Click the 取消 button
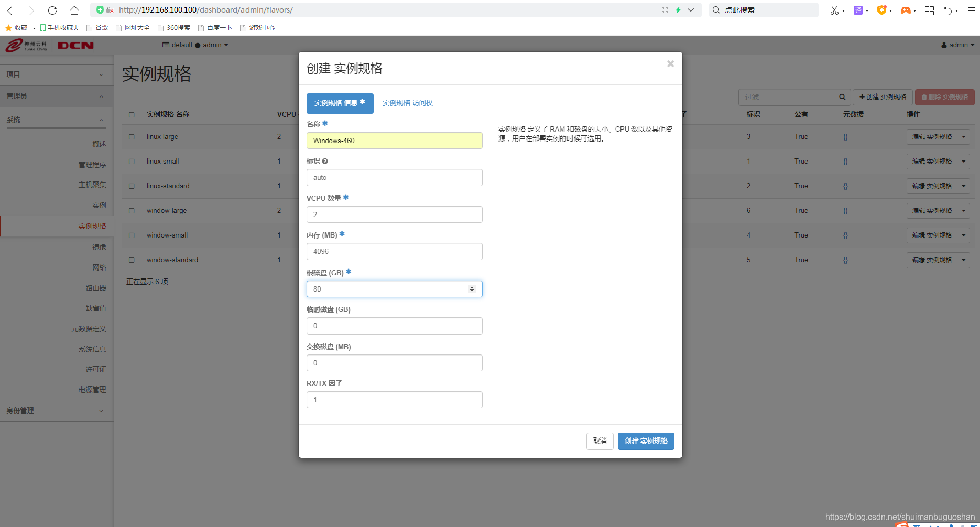The width and height of the screenshot is (980, 527). [600, 441]
